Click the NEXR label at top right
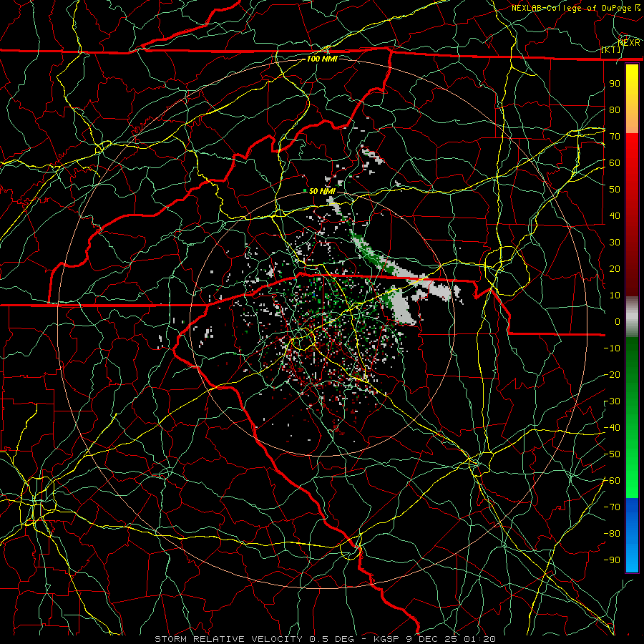Image resolution: width=644 pixels, height=644 pixels. pos(629,43)
